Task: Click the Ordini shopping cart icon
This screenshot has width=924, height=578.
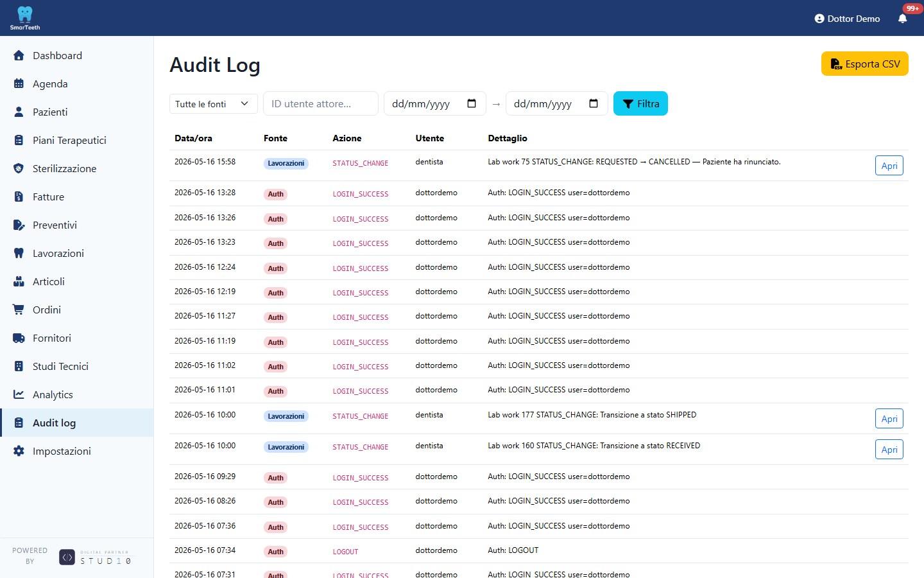Action: pos(19,310)
